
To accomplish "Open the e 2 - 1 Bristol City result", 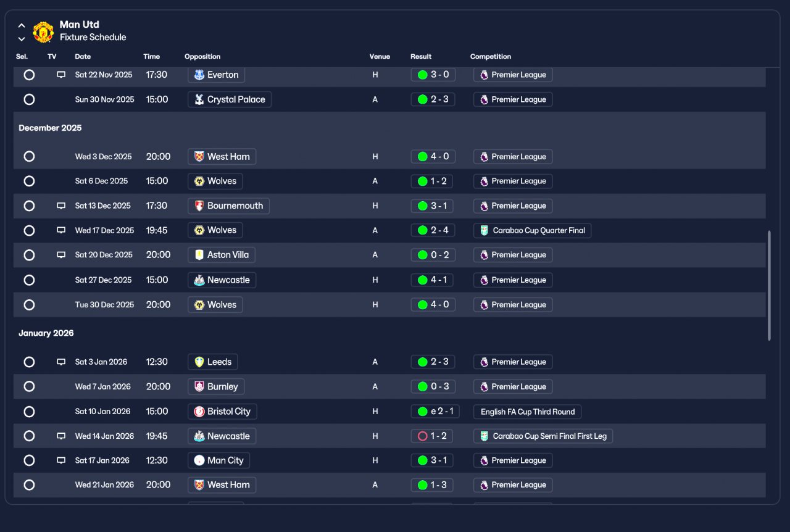I will click(435, 412).
